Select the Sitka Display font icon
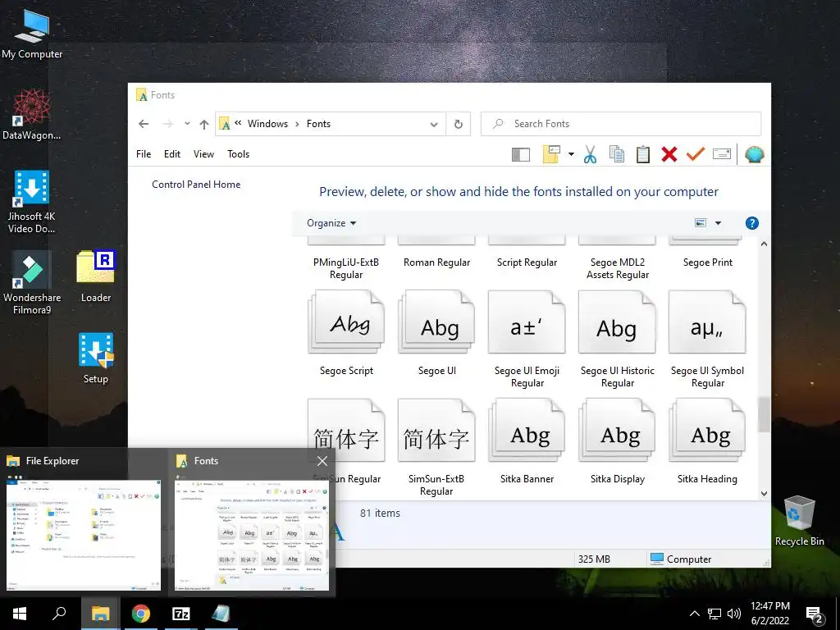The image size is (840, 630). coord(617,430)
